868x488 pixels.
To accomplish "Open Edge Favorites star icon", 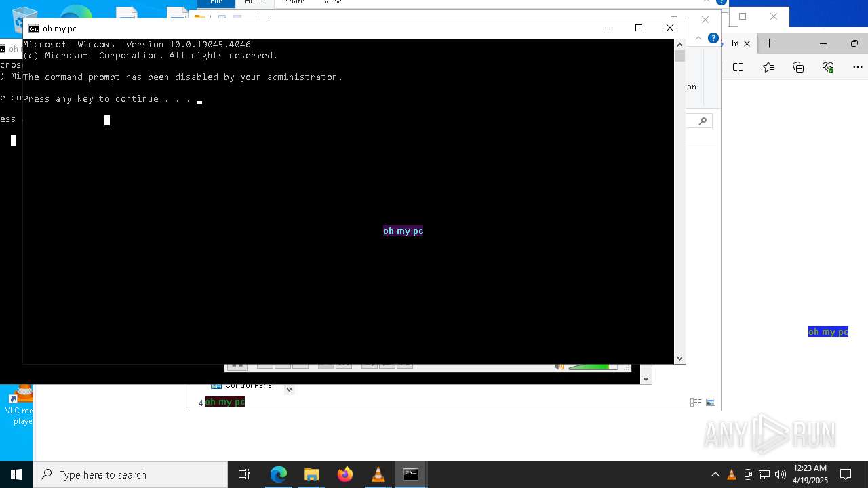I will [768, 67].
